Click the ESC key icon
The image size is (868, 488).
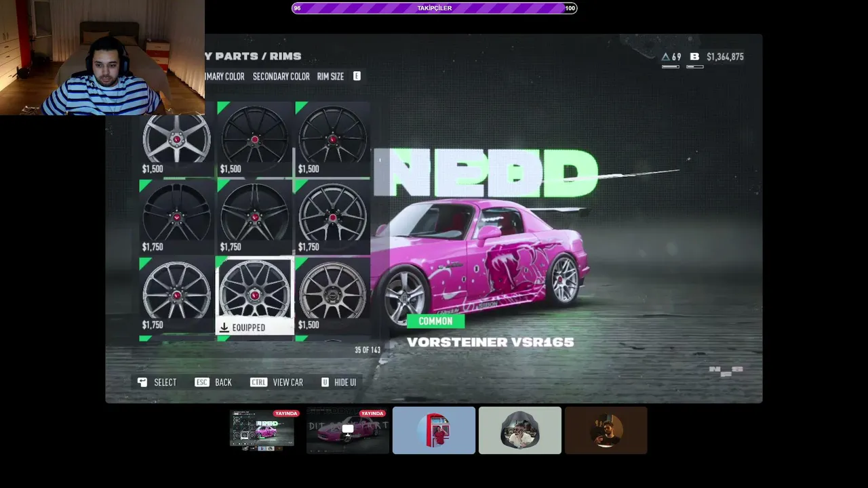[201, 382]
